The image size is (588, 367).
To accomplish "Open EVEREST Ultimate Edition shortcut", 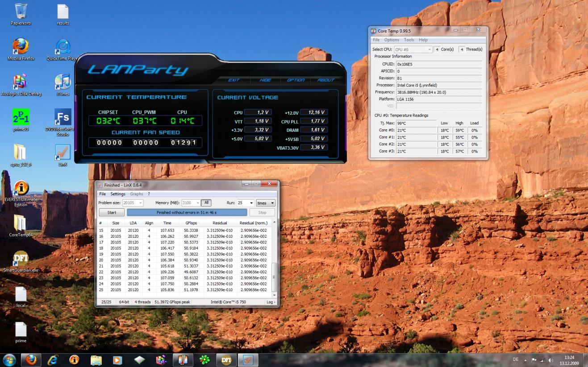I will (x=21, y=193).
